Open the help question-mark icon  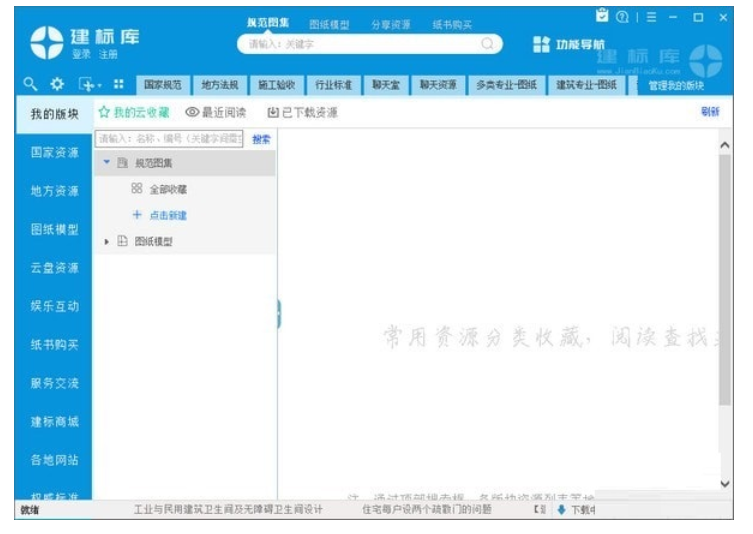tap(622, 17)
